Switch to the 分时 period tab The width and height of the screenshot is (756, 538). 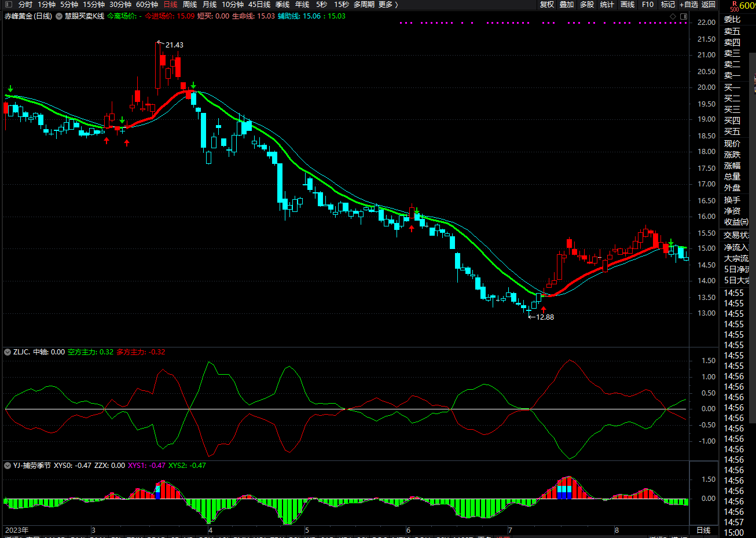tap(25, 4)
